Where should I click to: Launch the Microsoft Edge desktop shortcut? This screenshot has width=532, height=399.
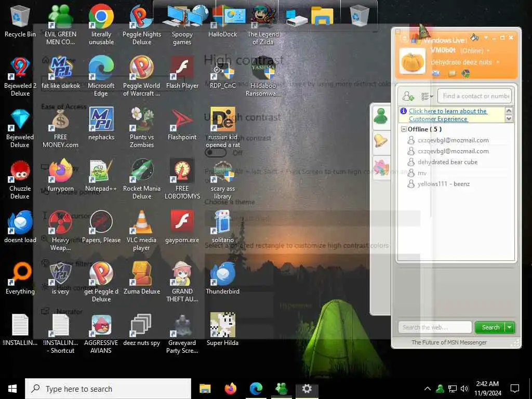[101, 77]
